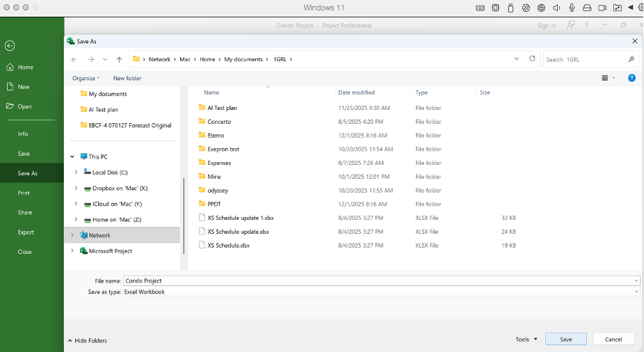Sort by Name column header
This screenshot has width=644, height=352.
(211, 93)
